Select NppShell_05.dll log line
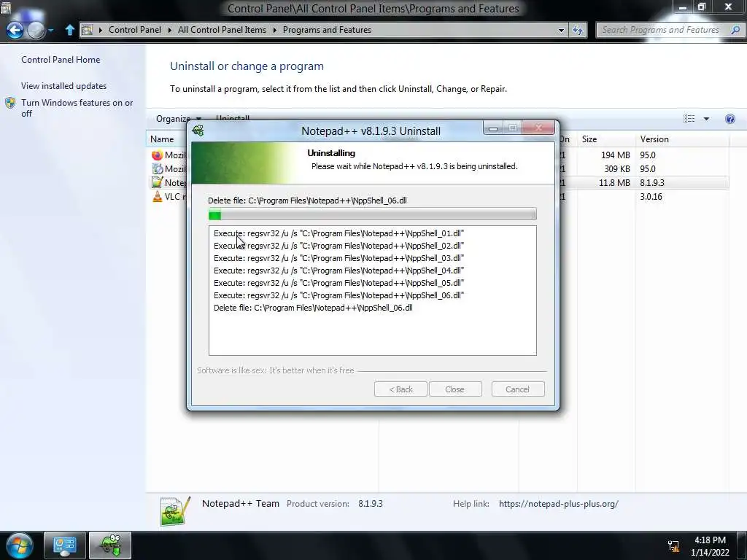This screenshot has height=560, width=747. pos(338,283)
